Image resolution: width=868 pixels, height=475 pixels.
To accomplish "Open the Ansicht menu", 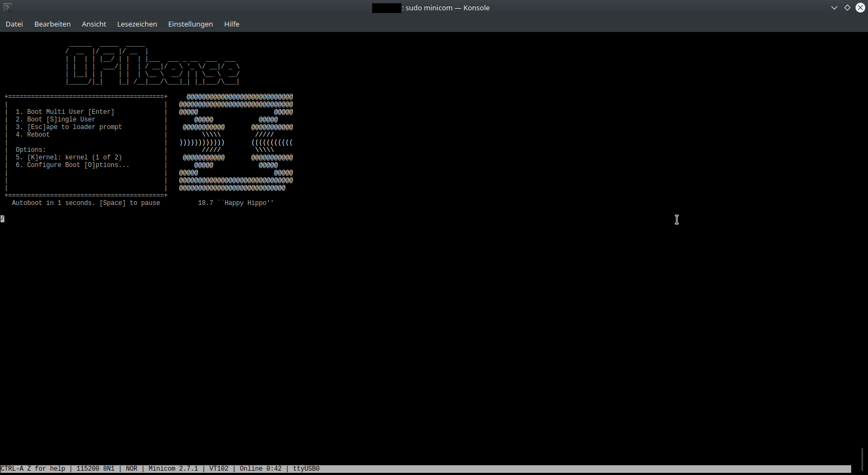I will coord(94,24).
